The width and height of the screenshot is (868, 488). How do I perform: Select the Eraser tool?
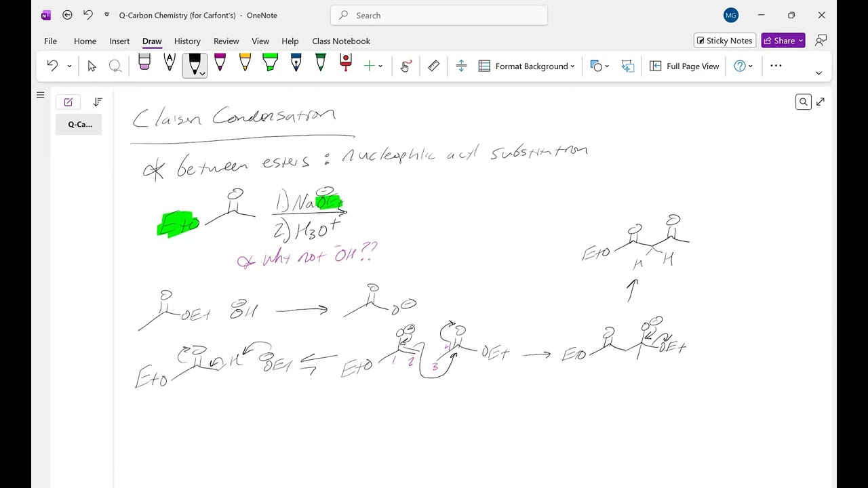[x=144, y=63]
